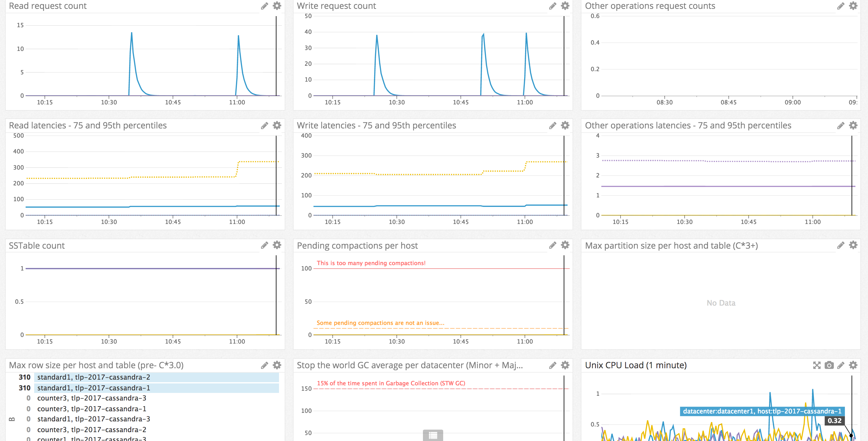Viewport: 868px width, 441px height.
Task: Edit Max row size per host widget
Action: [264, 365]
